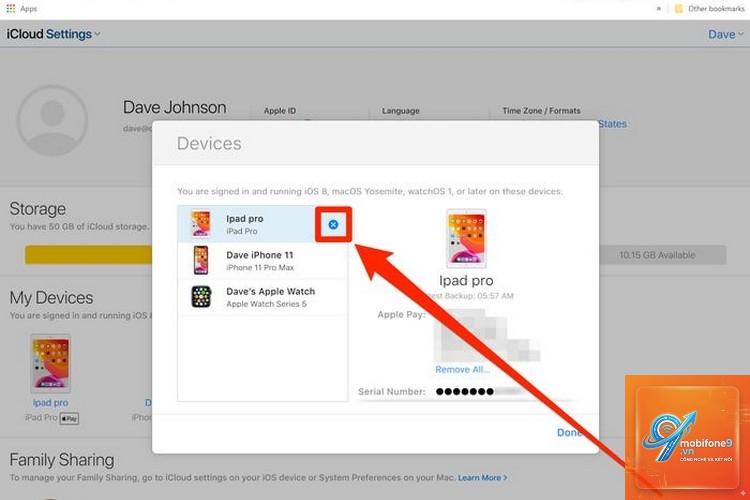Image resolution: width=750 pixels, height=500 pixels.
Task: Click the Language label
Action: 401,111
